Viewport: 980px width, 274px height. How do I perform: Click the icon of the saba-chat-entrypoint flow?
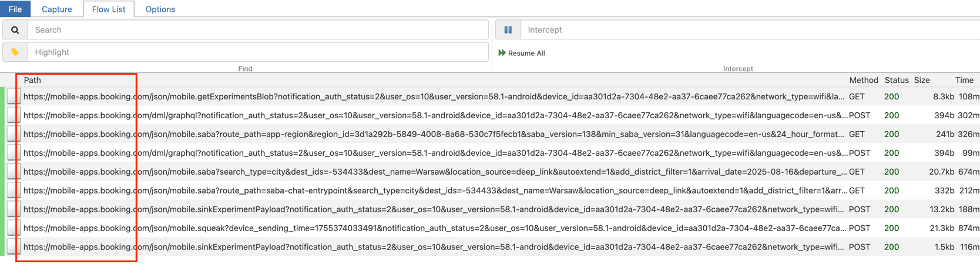click(14, 191)
